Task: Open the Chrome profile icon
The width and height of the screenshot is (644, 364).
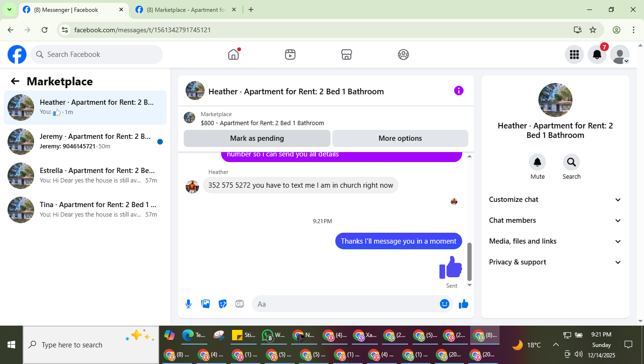Action: pyautogui.click(x=617, y=30)
